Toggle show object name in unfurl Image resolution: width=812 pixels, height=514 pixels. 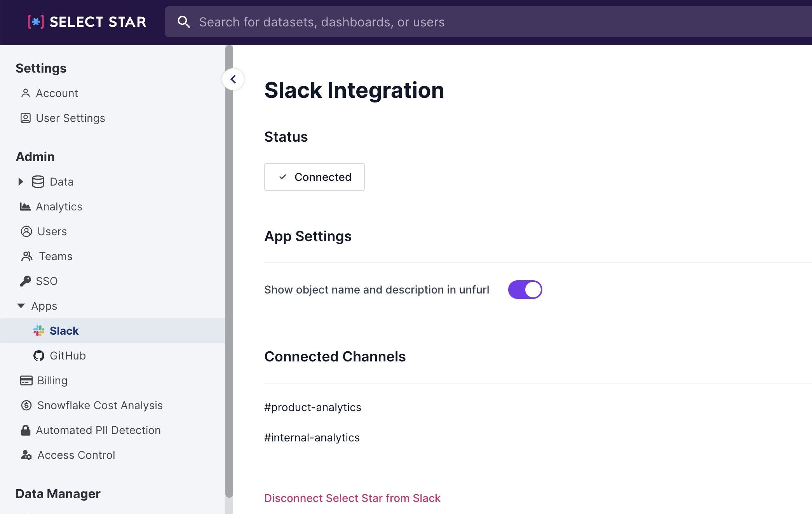(525, 290)
